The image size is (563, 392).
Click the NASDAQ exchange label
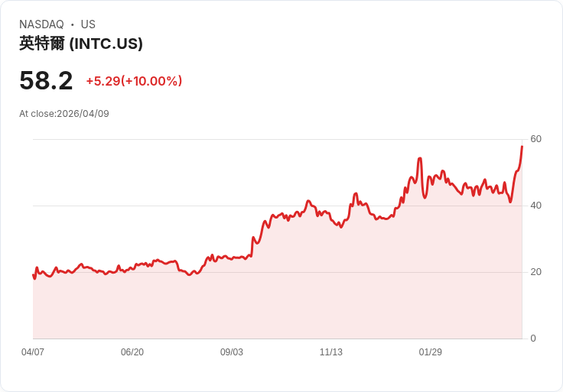coord(41,24)
